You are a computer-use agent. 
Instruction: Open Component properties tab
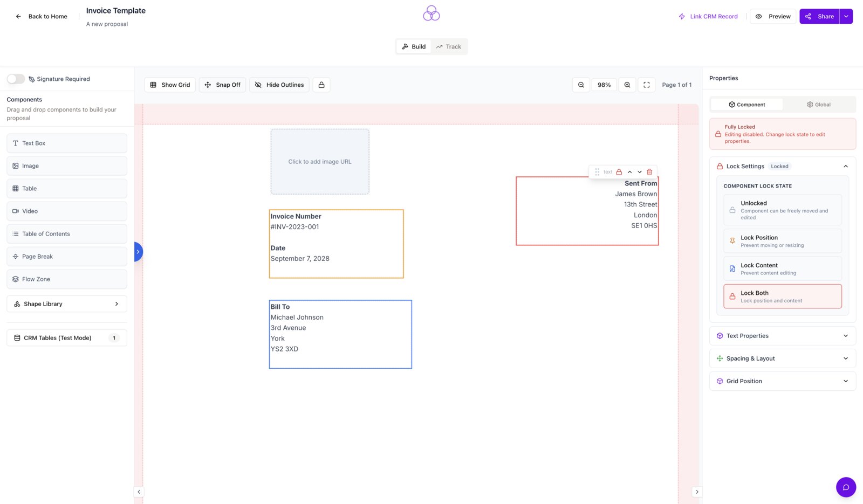coord(746,105)
